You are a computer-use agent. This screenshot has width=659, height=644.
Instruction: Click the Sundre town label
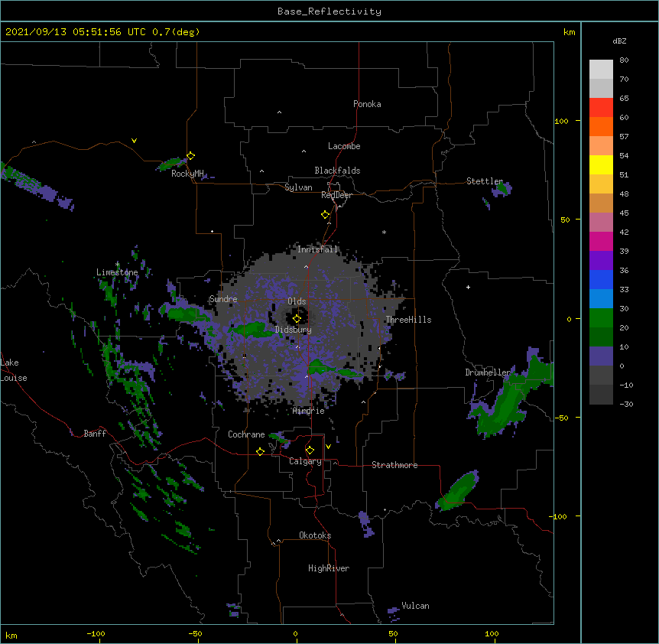tap(223, 299)
